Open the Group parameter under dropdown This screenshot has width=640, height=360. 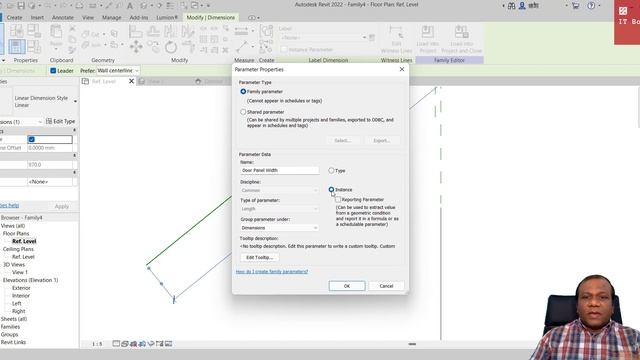(280, 228)
